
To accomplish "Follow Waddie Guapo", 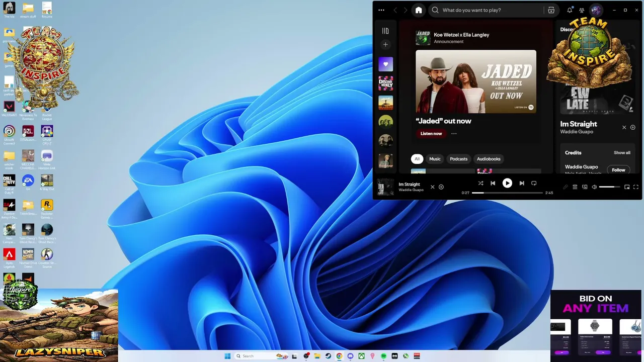I will (x=618, y=170).
